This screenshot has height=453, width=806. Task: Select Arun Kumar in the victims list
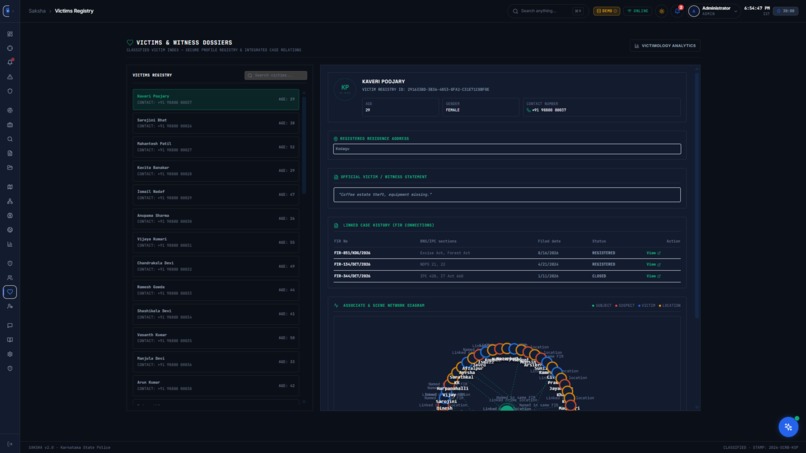[x=216, y=386]
